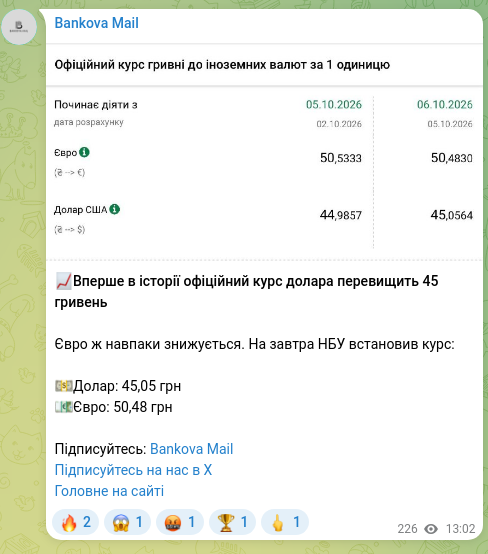This screenshot has height=554, width=488.
Task: Open the Головне на сайті link
Action: 109,491
